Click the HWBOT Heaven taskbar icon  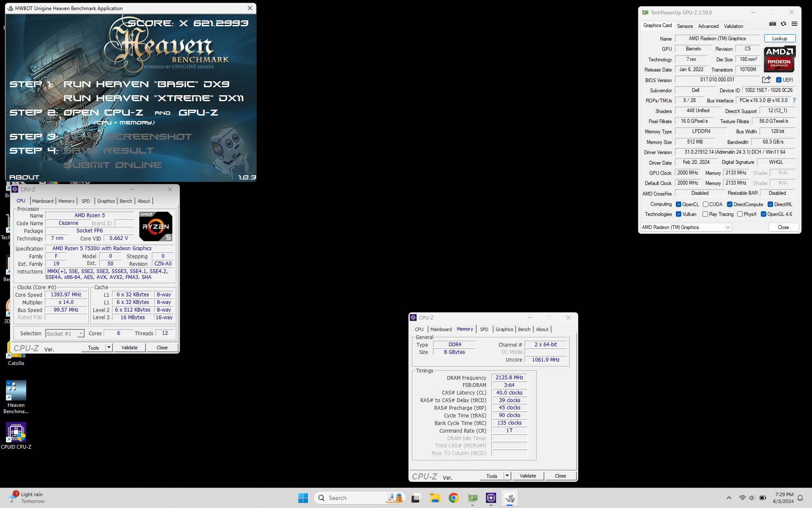(x=510, y=498)
